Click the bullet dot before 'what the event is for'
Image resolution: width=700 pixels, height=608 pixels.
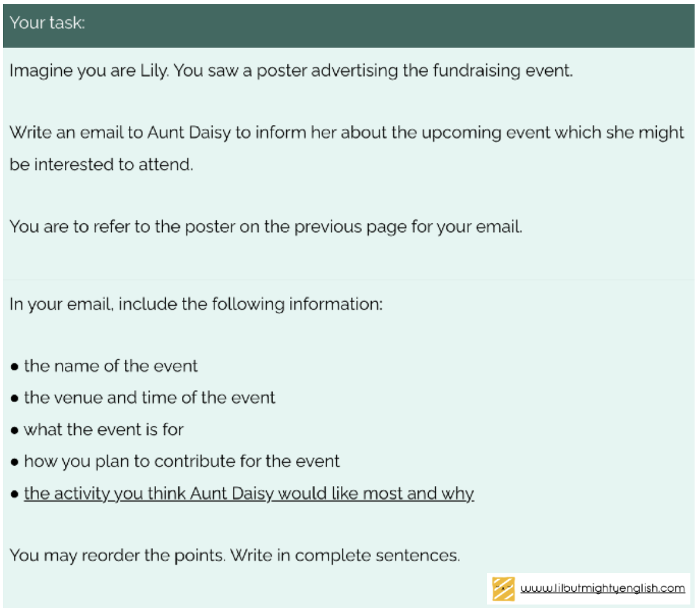15,431
